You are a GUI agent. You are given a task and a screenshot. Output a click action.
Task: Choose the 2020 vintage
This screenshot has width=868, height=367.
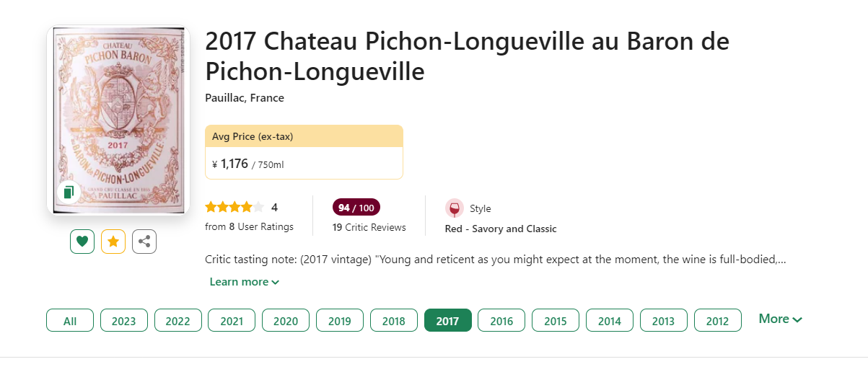[286, 321]
